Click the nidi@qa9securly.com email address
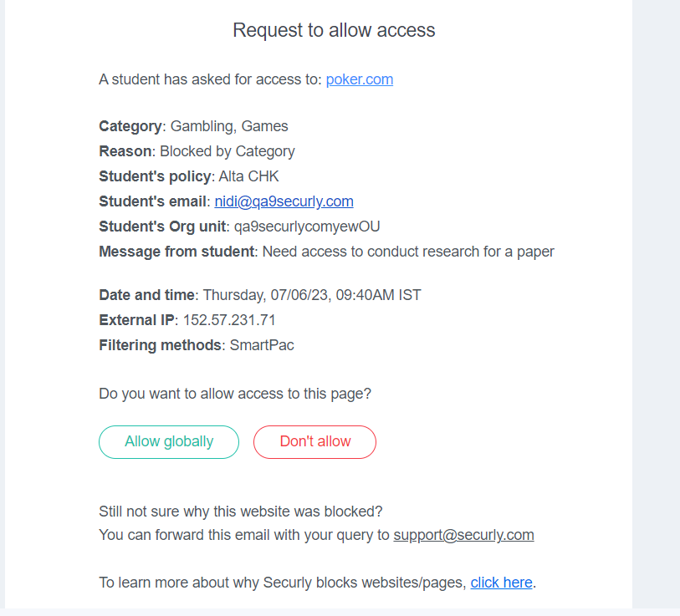 284,201
